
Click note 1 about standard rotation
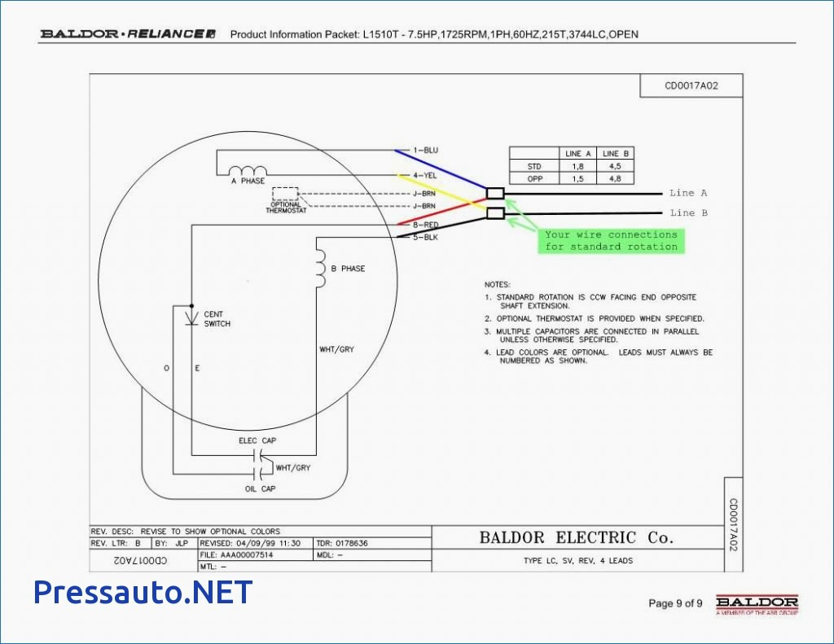[x=590, y=301]
